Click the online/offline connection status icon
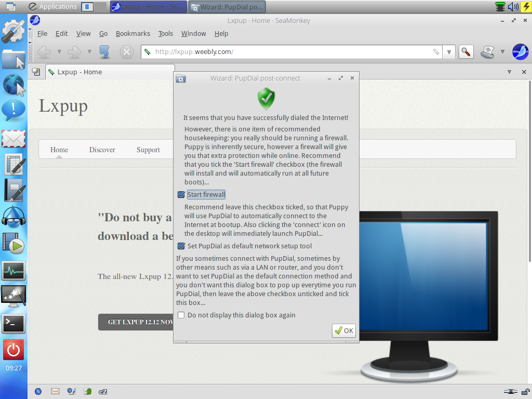The width and height of the screenshot is (532, 399). (510, 392)
